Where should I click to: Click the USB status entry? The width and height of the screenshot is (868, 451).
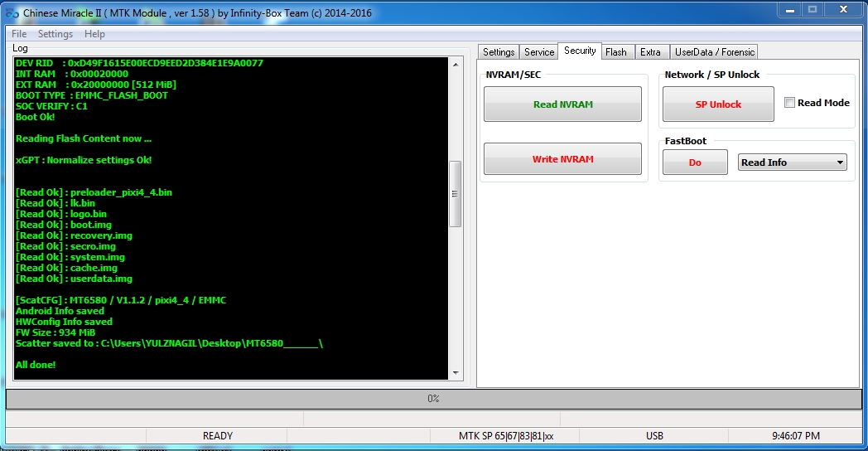(x=654, y=436)
